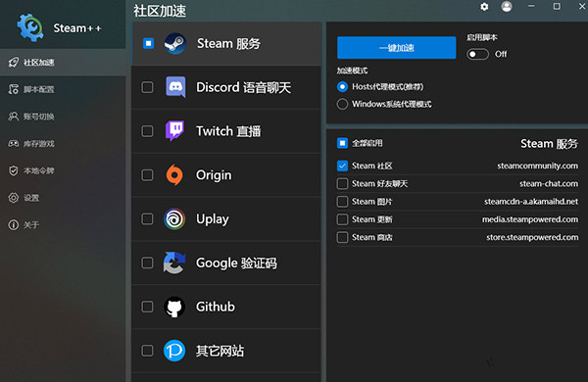
Task: Check the 其它网站 checkbox
Action: tap(147, 351)
